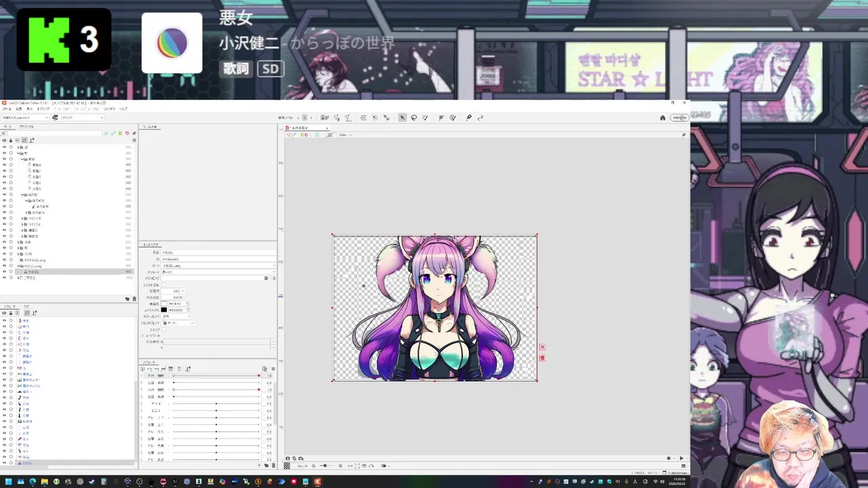Set edit level to 3
868x488 pixels.
point(311,117)
